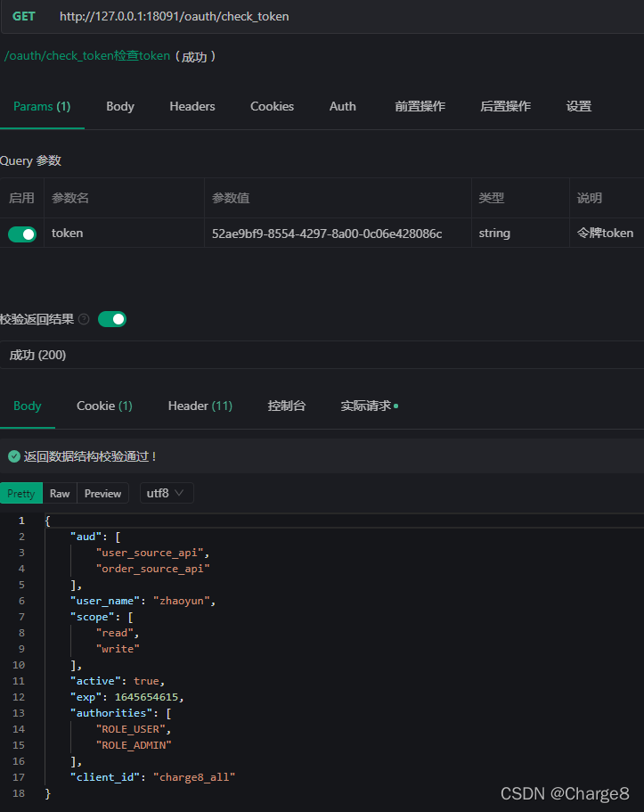The image size is (644, 812).
Task: Switch to the request Body tab
Action: pyautogui.click(x=120, y=107)
